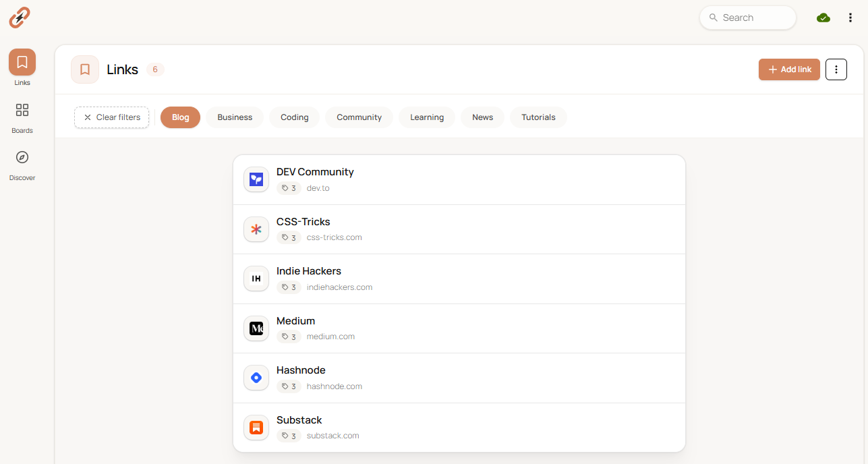Viewport: 868px width, 464px height.
Task: Click the Substack orange favicon
Action: 256,428
